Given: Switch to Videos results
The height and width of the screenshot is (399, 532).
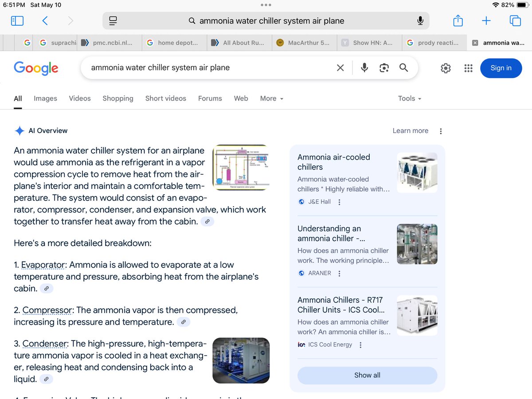Looking at the screenshot, I should point(80,98).
